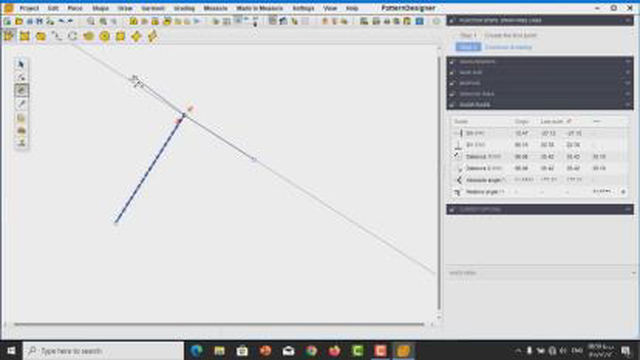Viewport: 640px width, 360px height.
Task: Click the Distance 2 row
Action: pyautogui.click(x=540, y=168)
